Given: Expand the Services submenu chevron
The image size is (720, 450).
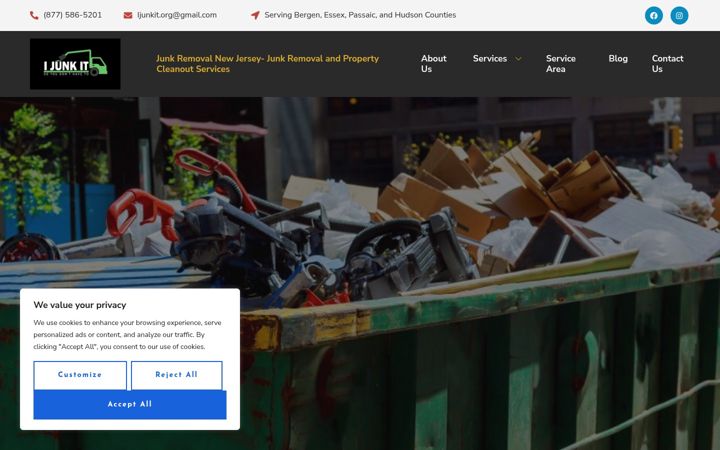Looking at the screenshot, I should (x=518, y=59).
